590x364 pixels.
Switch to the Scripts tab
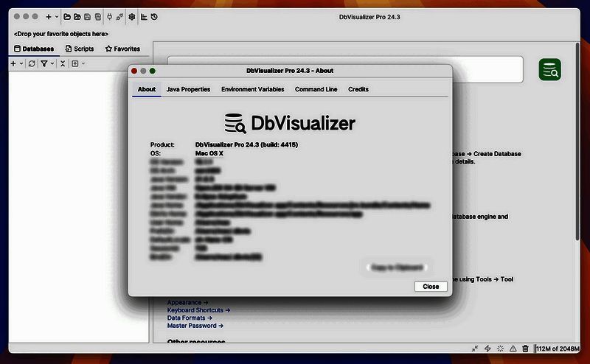click(x=80, y=49)
